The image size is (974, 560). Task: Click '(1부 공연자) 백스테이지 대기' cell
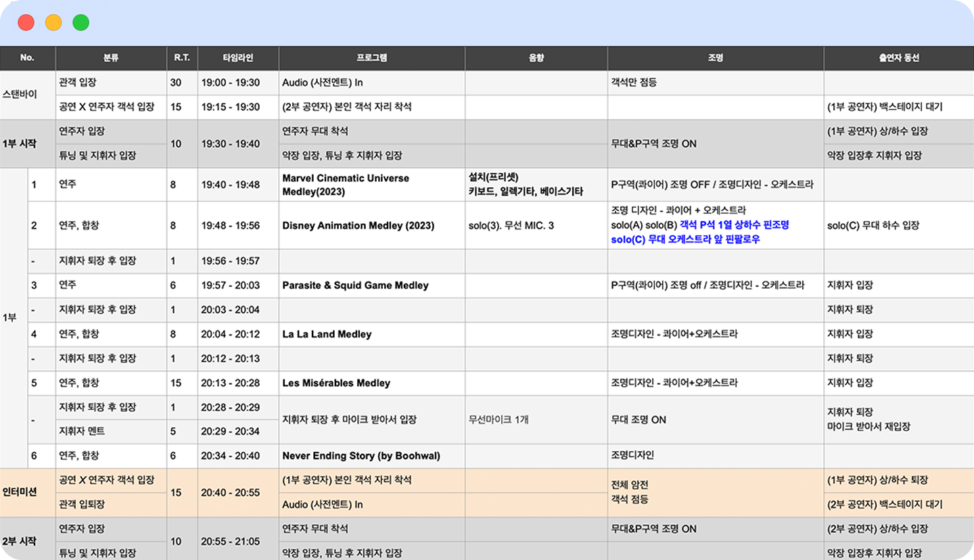point(898,107)
